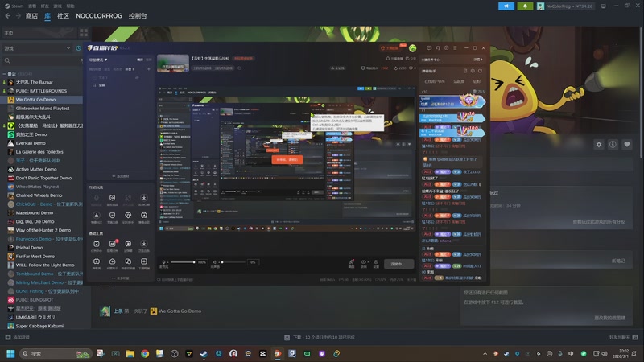The width and height of the screenshot is (644, 362).
Task: Open Steam's green notification bell
Action: point(525,6)
